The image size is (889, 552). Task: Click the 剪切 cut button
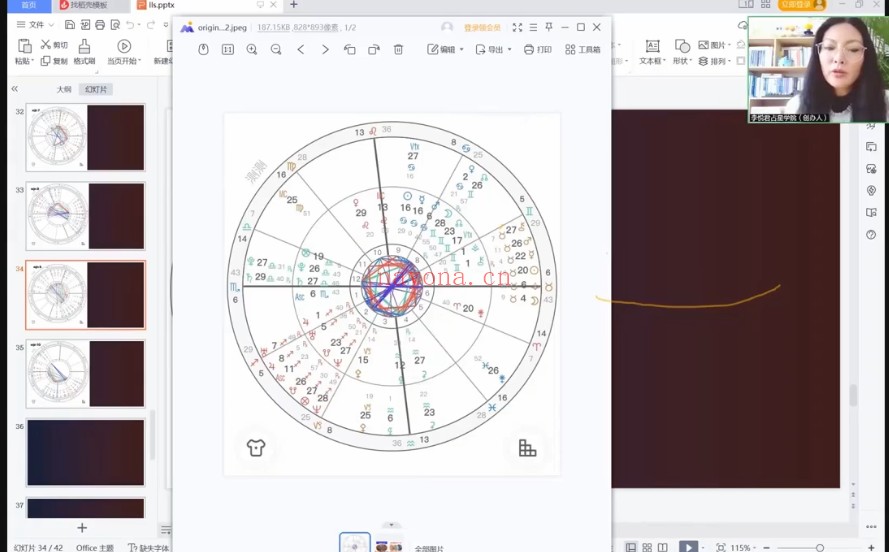tap(54, 45)
